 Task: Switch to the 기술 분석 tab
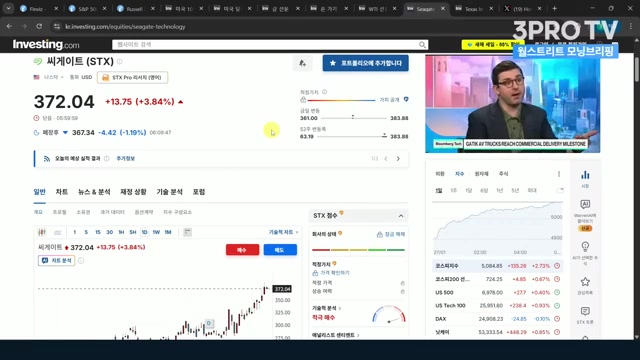pyautogui.click(x=169, y=192)
